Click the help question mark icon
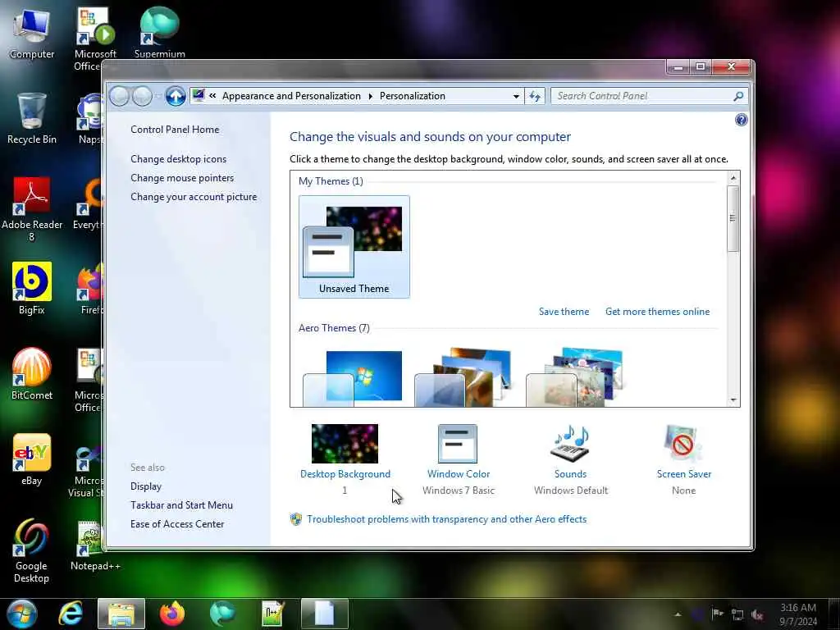Screen dimensions: 840x630 (741, 120)
